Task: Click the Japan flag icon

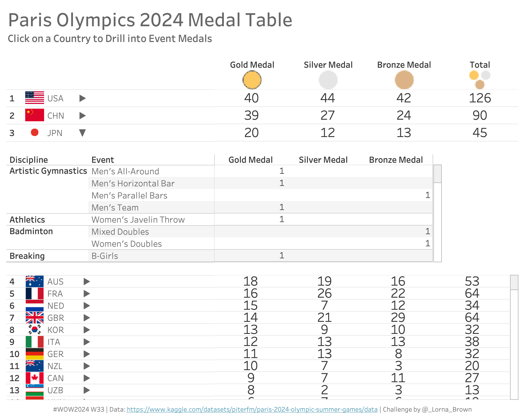Action: point(35,133)
